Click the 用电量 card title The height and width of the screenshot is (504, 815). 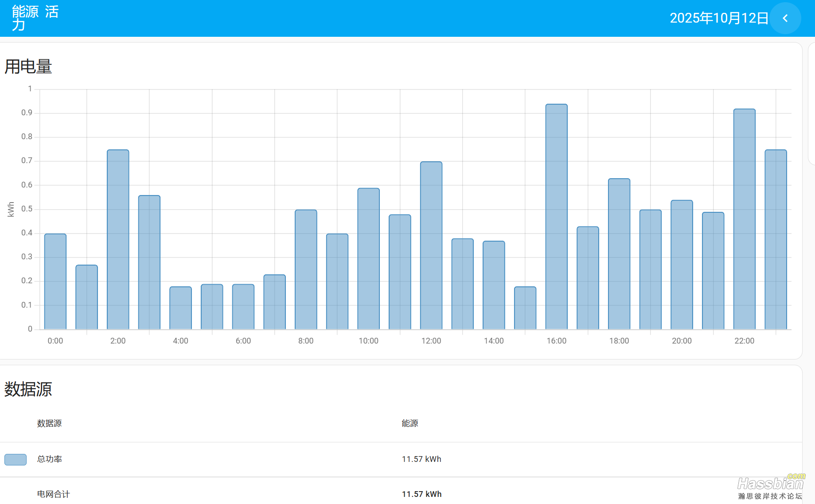[28, 67]
